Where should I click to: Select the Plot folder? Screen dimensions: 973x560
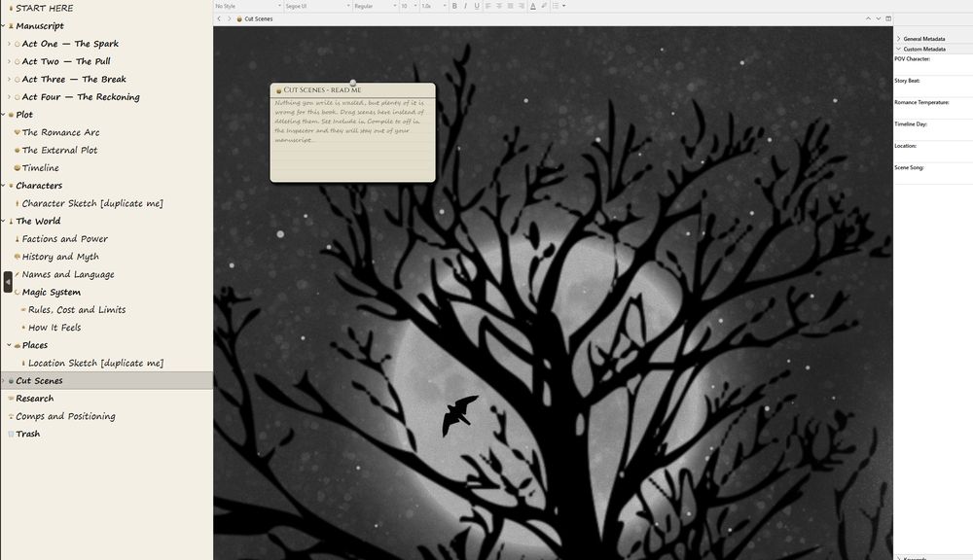[x=24, y=115]
